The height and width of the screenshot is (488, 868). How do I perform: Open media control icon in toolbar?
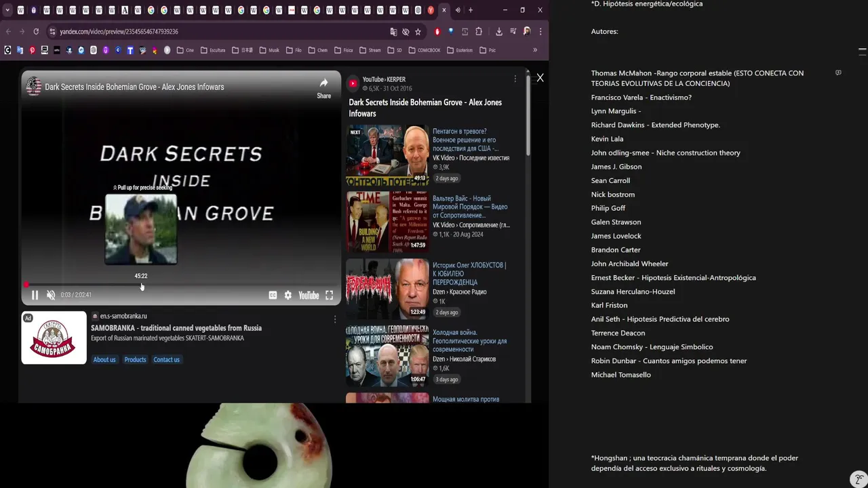pos(513,31)
